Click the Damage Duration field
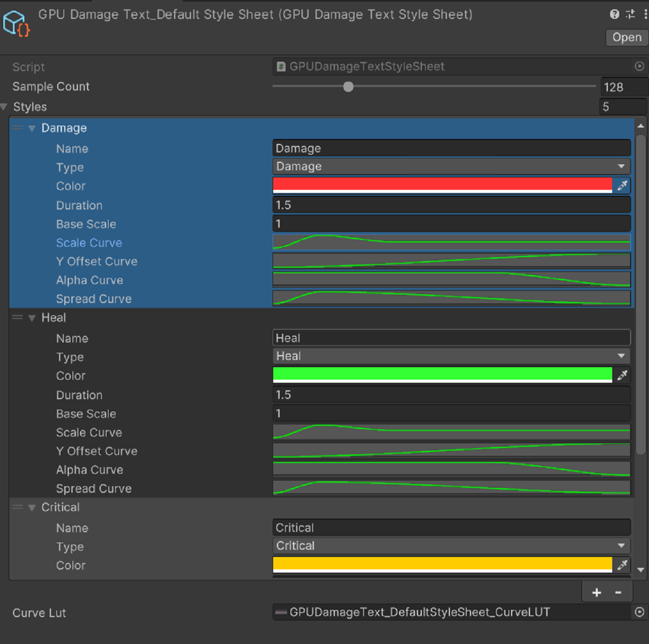The width and height of the screenshot is (649, 644). (x=452, y=205)
